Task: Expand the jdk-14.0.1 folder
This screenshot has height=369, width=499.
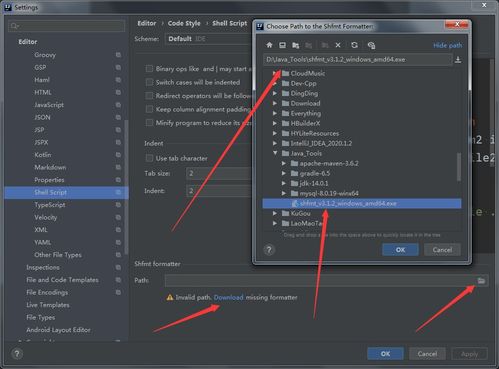Action: coord(284,183)
